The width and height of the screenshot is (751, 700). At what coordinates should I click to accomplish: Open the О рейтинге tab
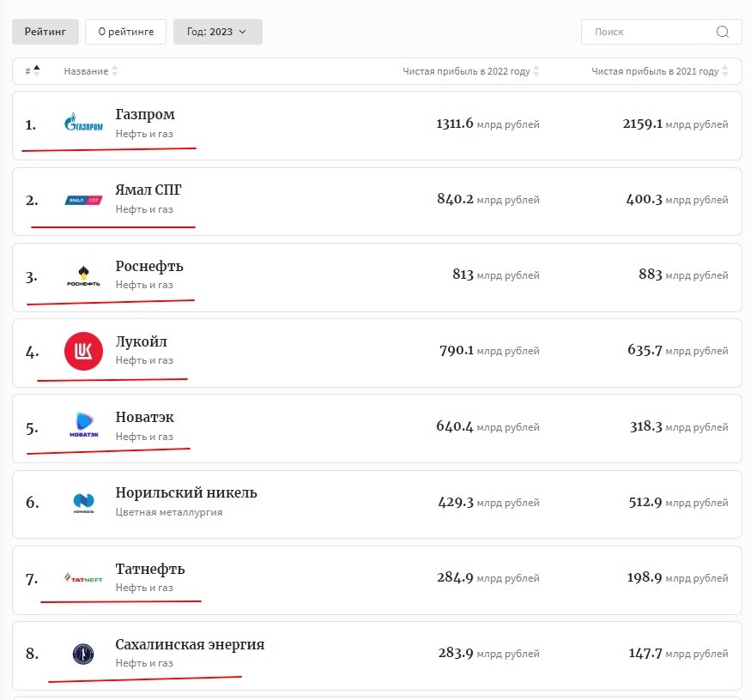[x=126, y=32]
